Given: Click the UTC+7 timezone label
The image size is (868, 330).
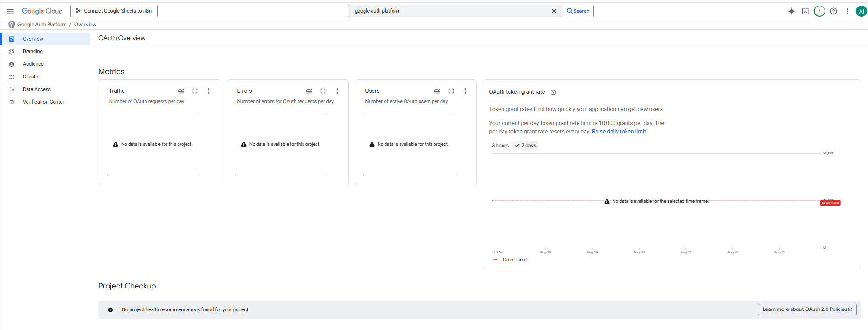Looking at the screenshot, I should click(498, 253).
